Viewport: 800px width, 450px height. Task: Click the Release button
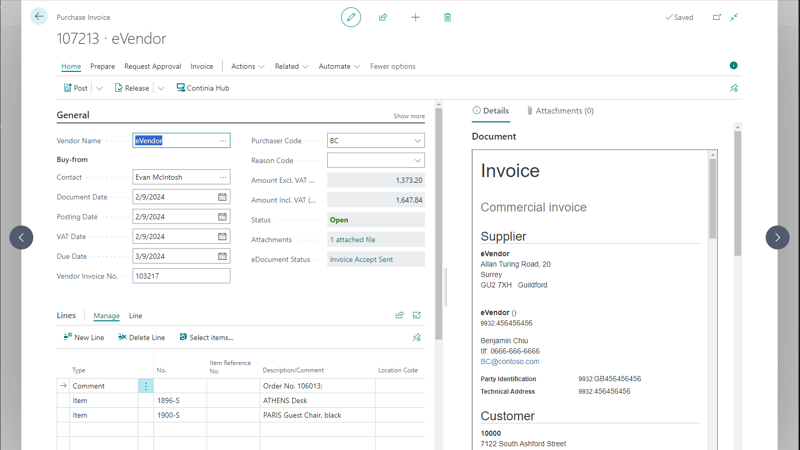pyautogui.click(x=132, y=88)
